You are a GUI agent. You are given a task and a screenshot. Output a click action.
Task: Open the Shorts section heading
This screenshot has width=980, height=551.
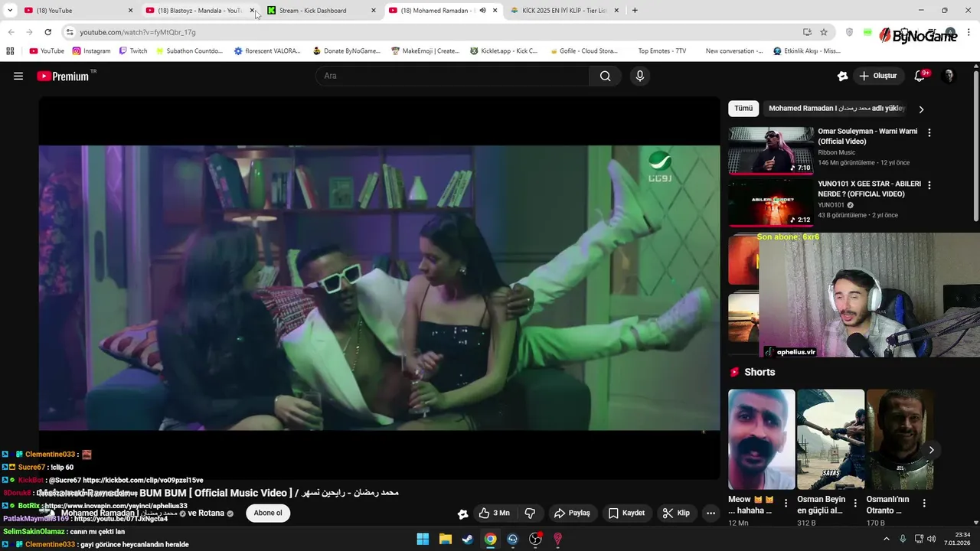click(x=759, y=372)
